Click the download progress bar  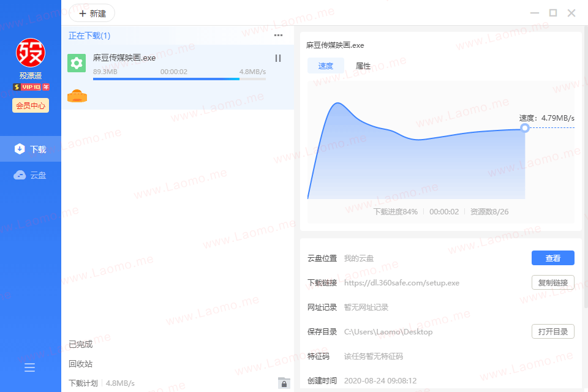179,79
